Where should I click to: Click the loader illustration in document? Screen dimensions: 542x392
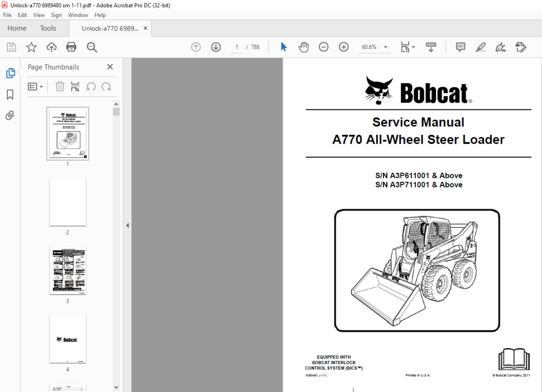417,270
